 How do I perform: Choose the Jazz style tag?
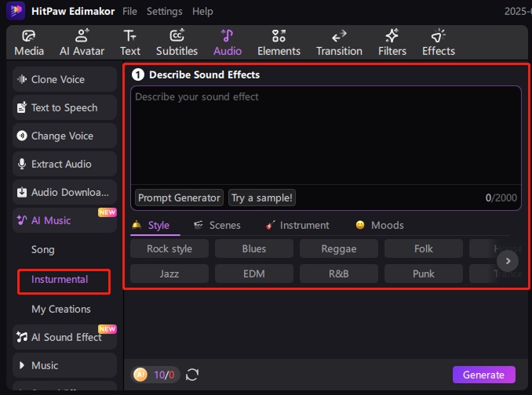tap(169, 274)
